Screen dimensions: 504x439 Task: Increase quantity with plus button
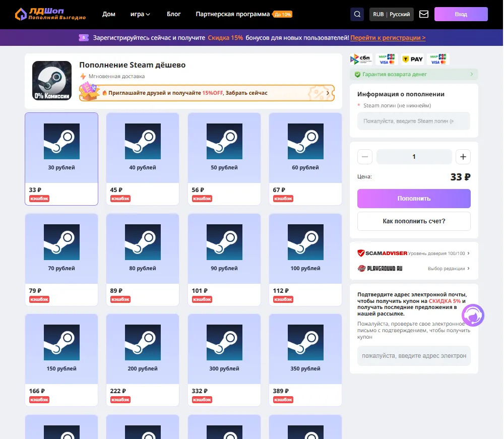[463, 157]
